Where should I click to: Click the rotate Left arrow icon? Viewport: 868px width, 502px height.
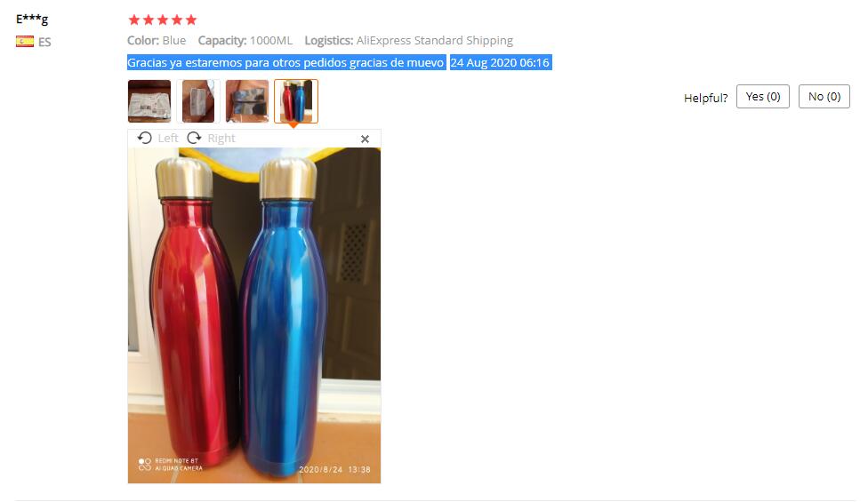coord(144,138)
